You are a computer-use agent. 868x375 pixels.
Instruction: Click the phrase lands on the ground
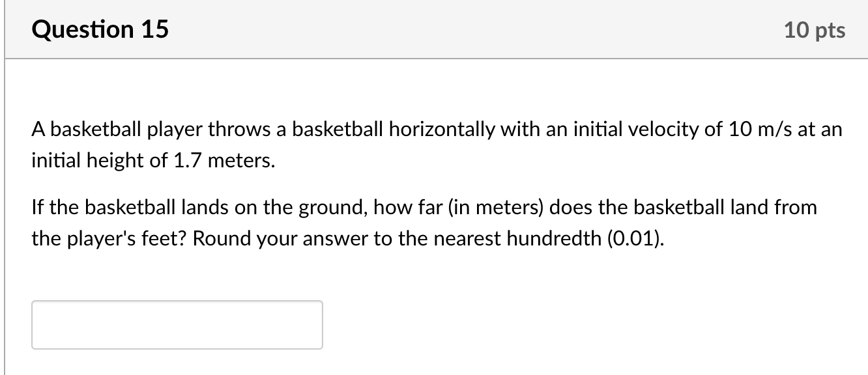point(267,207)
